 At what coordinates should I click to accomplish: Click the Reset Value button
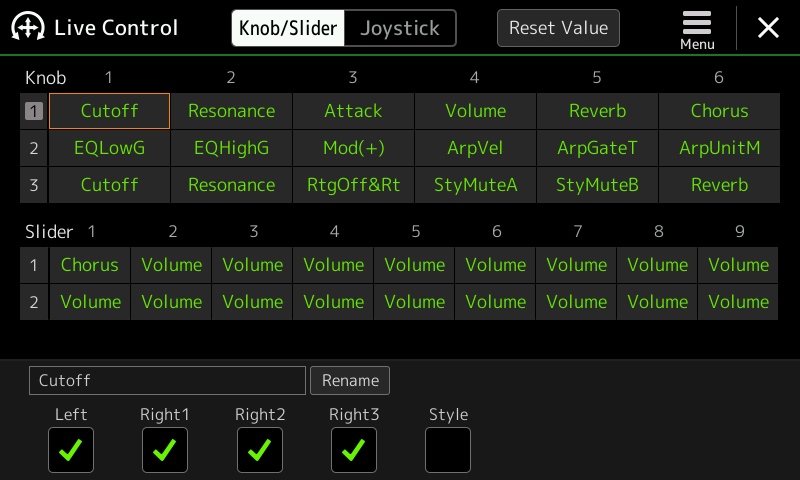(x=558, y=28)
